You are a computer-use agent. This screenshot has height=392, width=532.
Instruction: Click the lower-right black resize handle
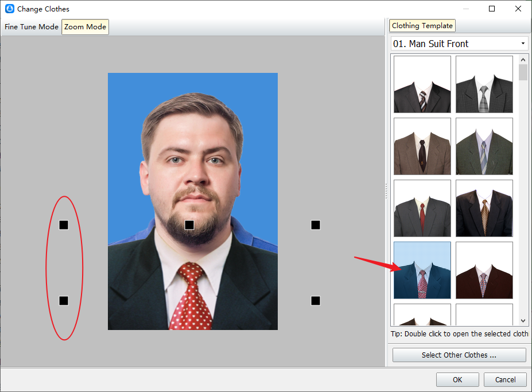point(316,301)
